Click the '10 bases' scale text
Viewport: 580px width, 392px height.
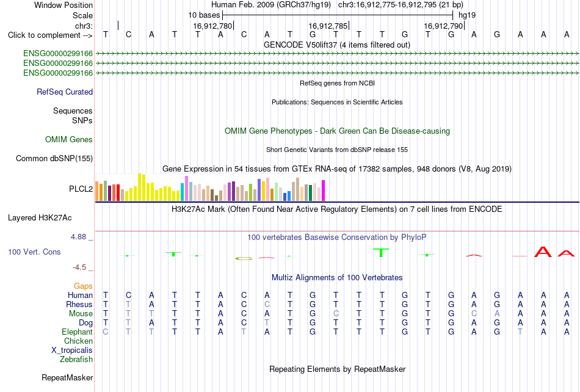coord(204,15)
